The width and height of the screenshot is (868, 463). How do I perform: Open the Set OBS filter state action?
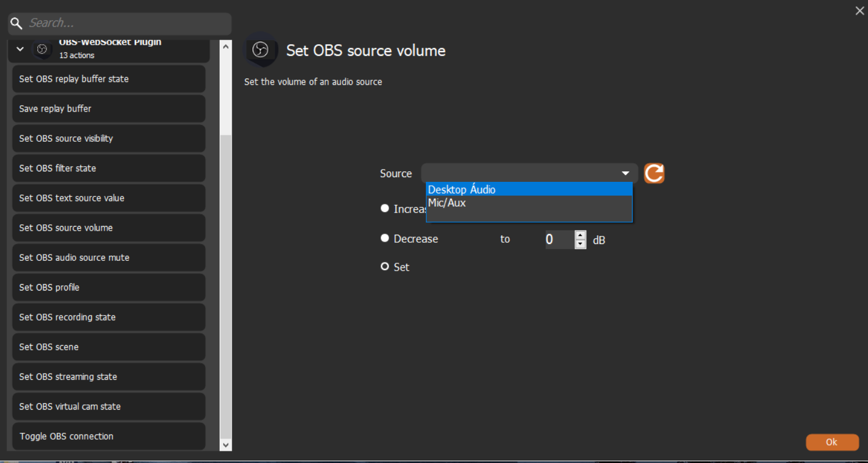[x=108, y=168]
